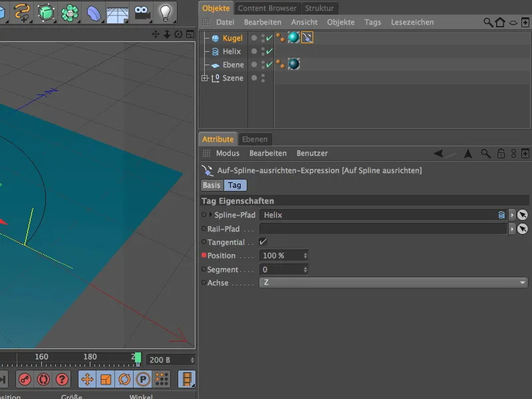Lock the Attribute manager element
Screen dimensions: 532x399
tap(501, 154)
